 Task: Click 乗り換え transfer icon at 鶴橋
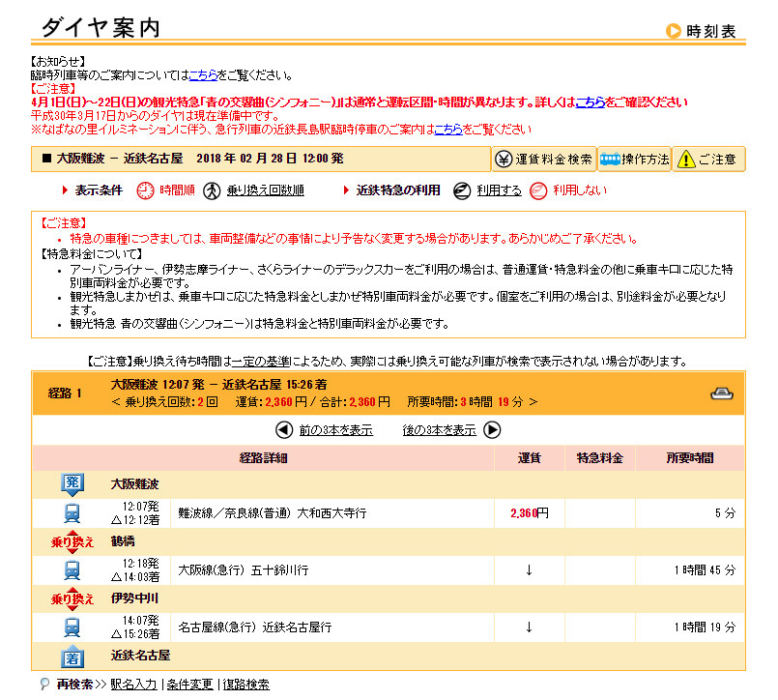tap(72, 541)
